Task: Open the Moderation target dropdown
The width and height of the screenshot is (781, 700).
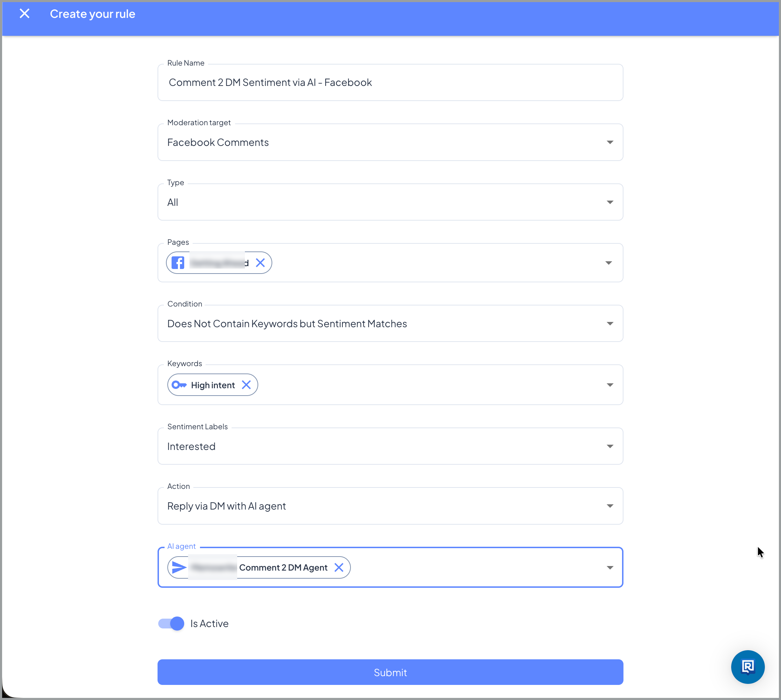Action: [390, 142]
